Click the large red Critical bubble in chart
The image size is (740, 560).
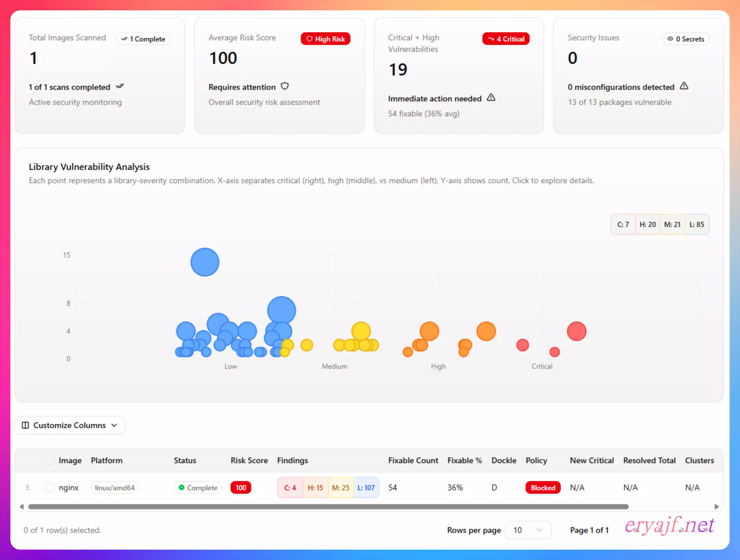(576, 331)
